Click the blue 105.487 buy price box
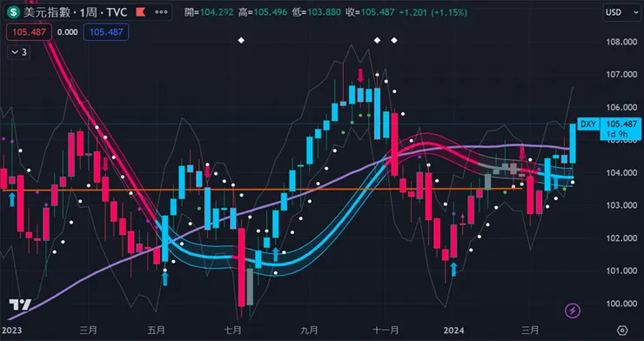 [106, 32]
